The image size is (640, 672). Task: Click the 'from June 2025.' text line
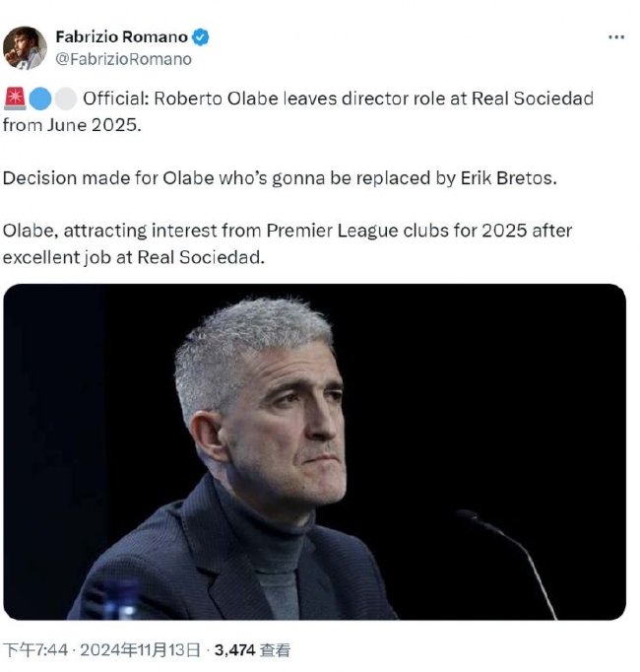[72, 125]
